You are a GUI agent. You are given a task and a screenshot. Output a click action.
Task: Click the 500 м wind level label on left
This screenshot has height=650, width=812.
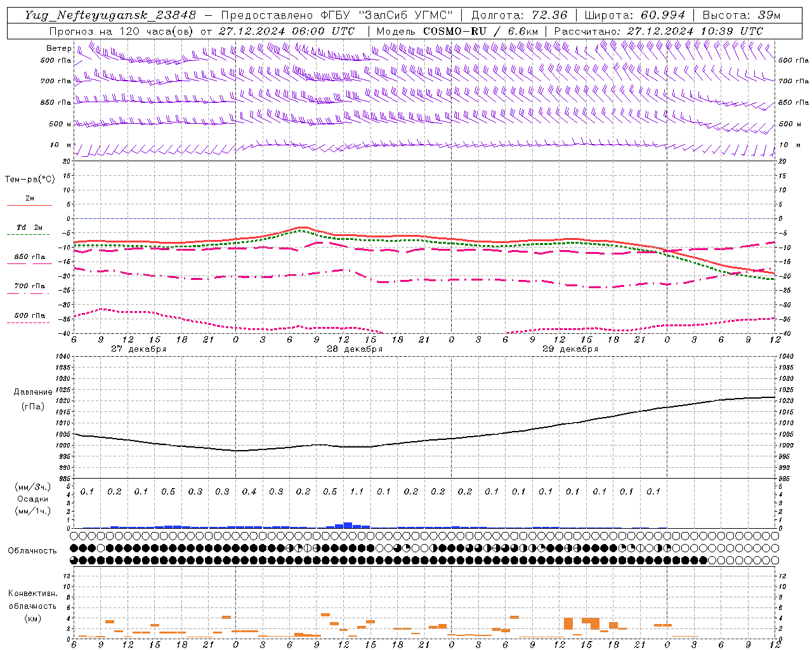61,124
